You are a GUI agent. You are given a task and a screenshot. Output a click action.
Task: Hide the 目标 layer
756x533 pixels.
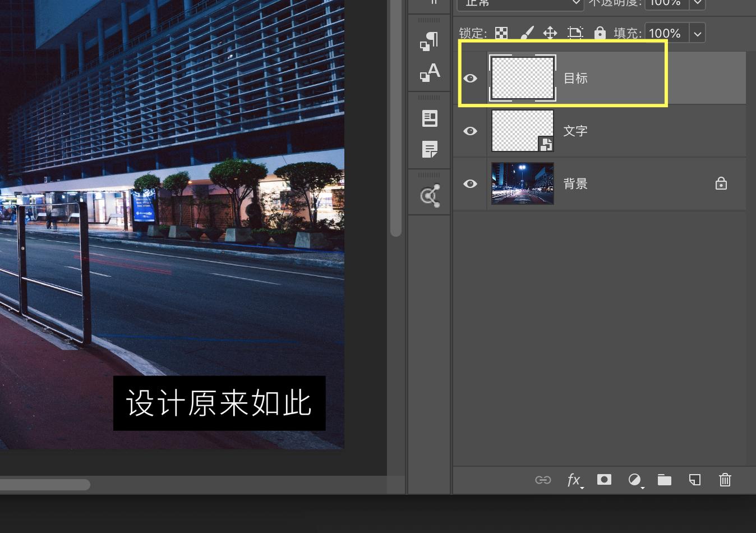(x=471, y=78)
